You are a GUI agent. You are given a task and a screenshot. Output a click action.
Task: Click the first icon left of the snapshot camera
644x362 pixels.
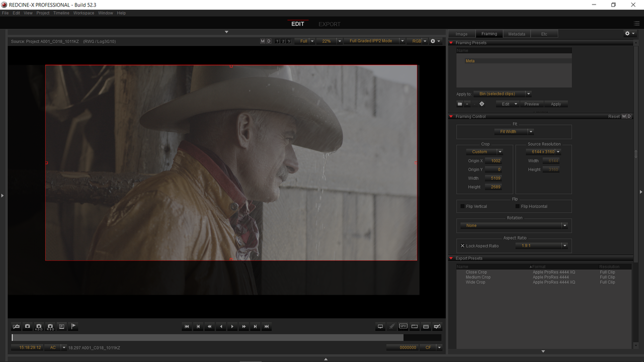[x=16, y=326]
